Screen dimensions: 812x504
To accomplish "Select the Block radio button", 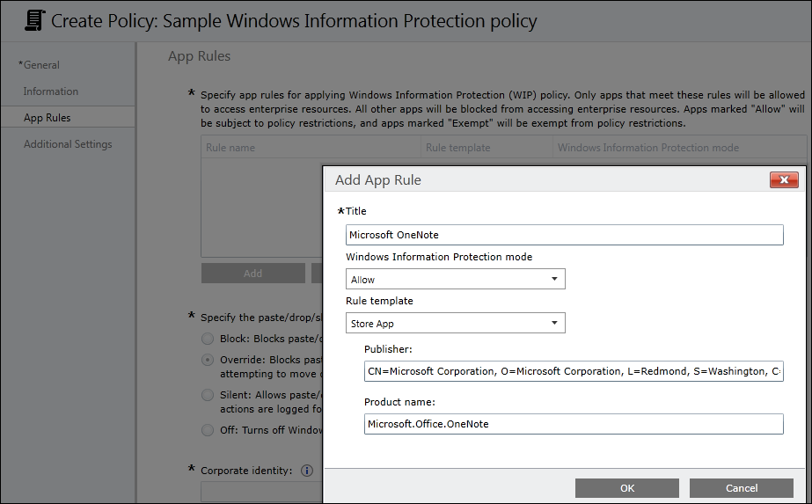I will pyautogui.click(x=207, y=339).
